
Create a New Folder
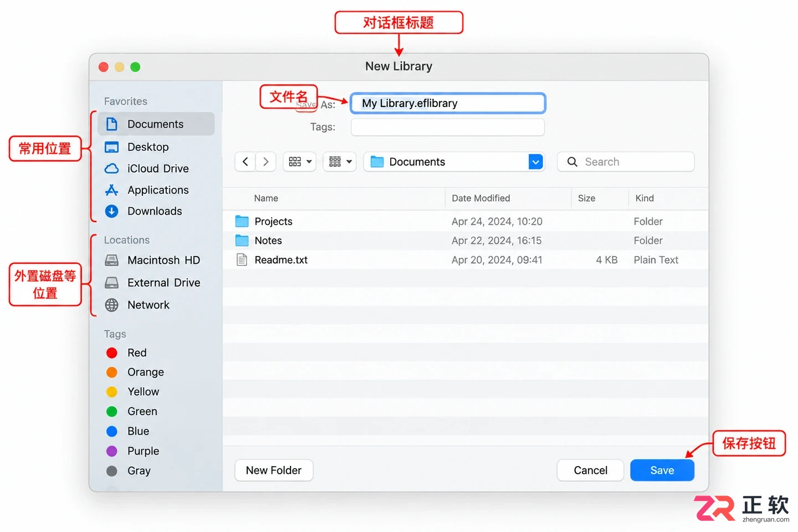pyautogui.click(x=274, y=470)
